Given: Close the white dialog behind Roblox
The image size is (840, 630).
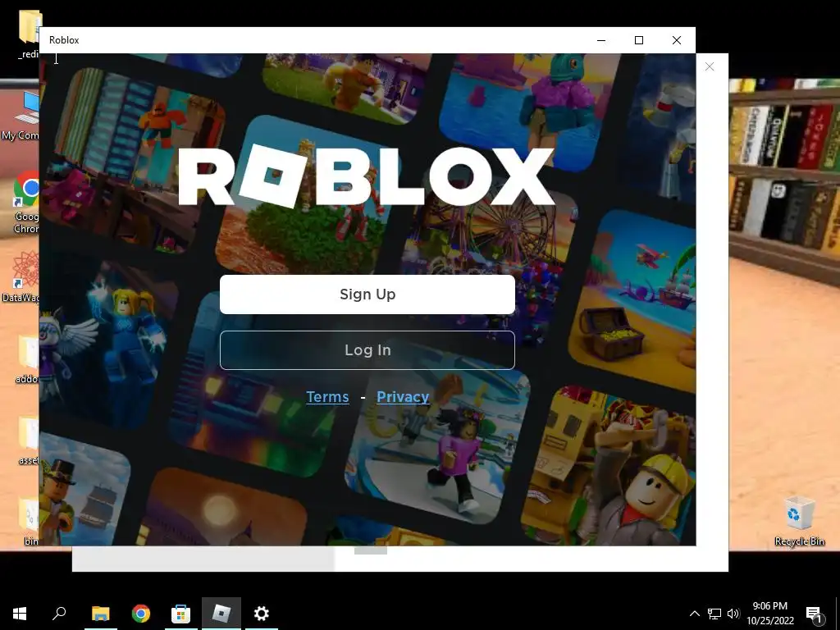Looking at the screenshot, I should pyautogui.click(x=710, y=66).
